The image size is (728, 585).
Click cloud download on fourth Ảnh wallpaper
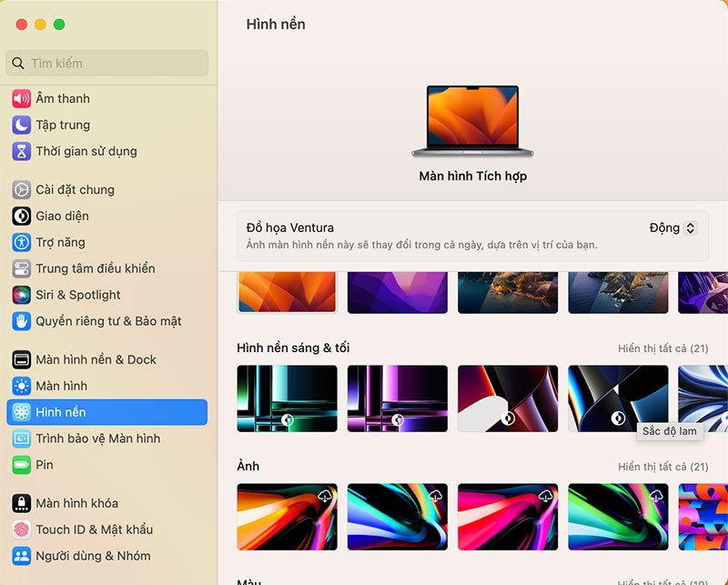656,496
